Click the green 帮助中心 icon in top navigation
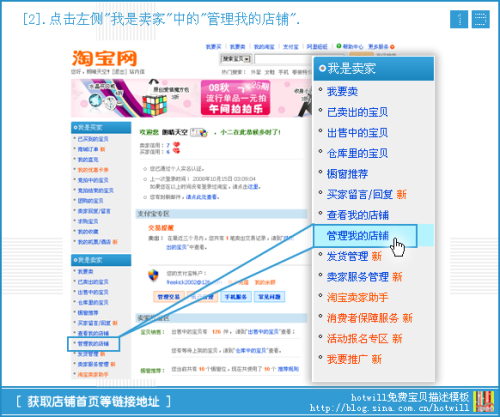The height and width of the screenshot is (417, 500). pyautogui.click(x=339, y=46)
